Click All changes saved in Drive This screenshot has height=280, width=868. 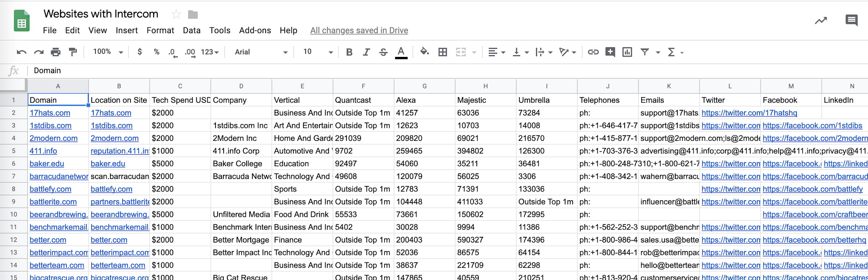point(359,31)
